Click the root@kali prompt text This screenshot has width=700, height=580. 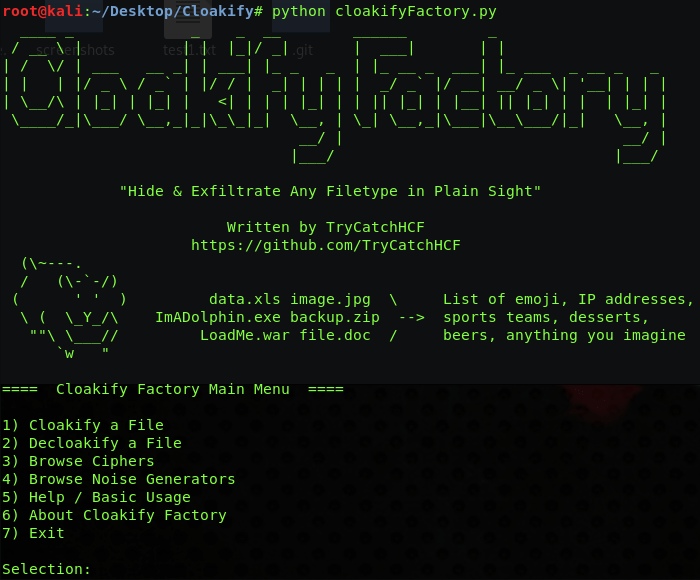point(38,11)
